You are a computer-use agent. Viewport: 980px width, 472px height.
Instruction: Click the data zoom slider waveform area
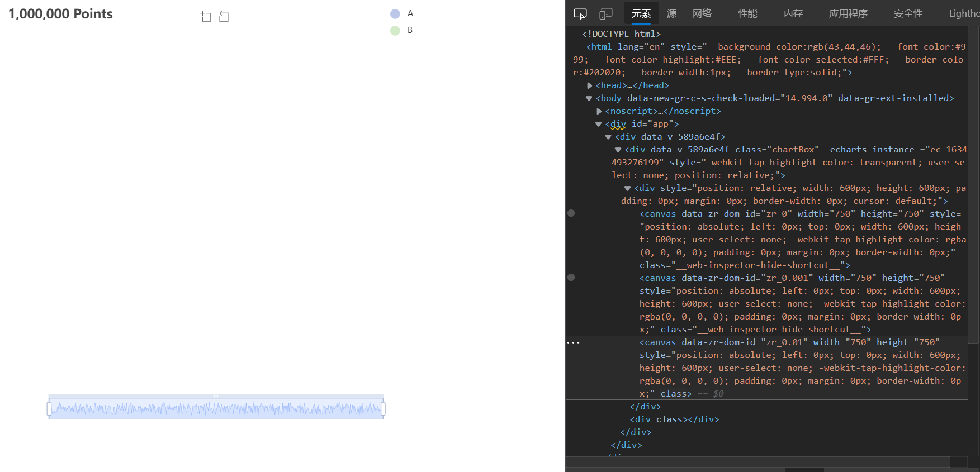pyautogui.click(x=216, y=409)
